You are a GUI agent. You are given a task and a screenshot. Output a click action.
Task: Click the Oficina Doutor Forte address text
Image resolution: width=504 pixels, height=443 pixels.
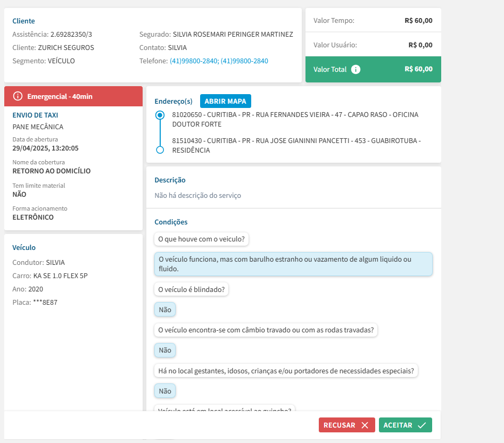(295, 119)
